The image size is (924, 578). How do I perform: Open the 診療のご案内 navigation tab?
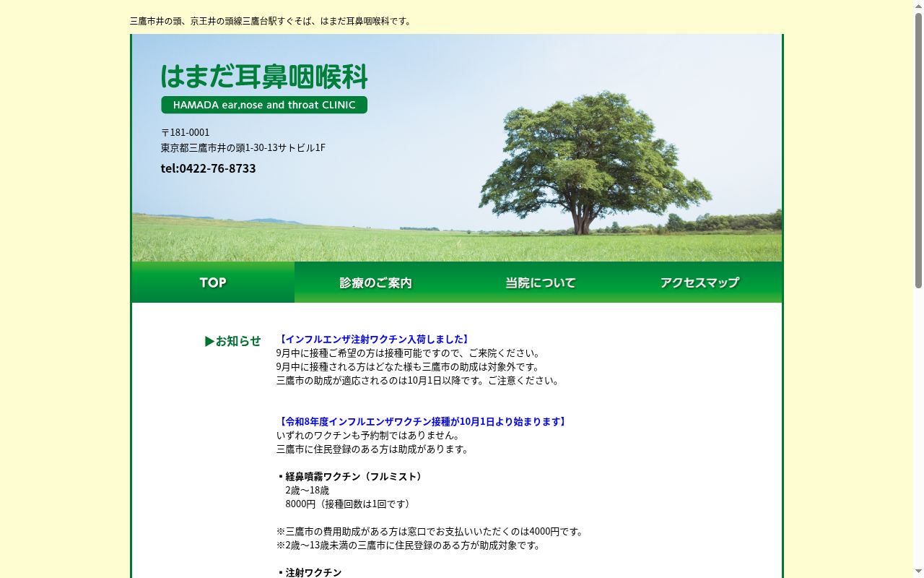(375, 282)
